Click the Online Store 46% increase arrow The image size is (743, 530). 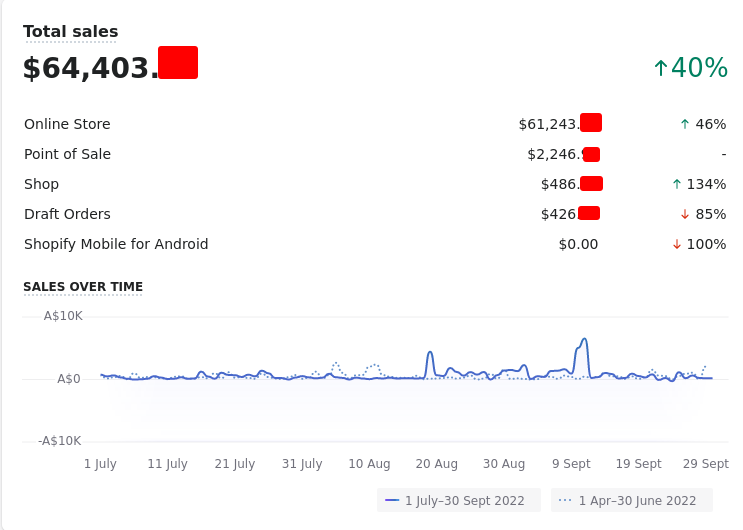tap(685, 124)
